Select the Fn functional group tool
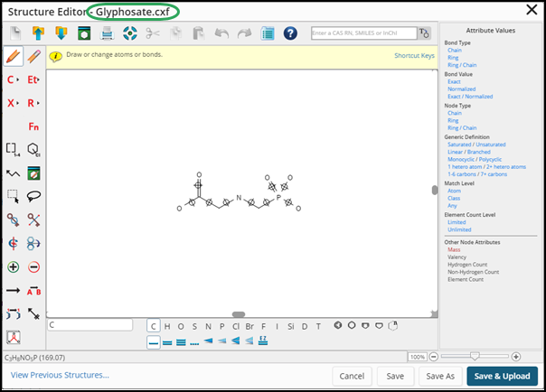The width and height of the screenshot is (546, 392). coord(33,126)
